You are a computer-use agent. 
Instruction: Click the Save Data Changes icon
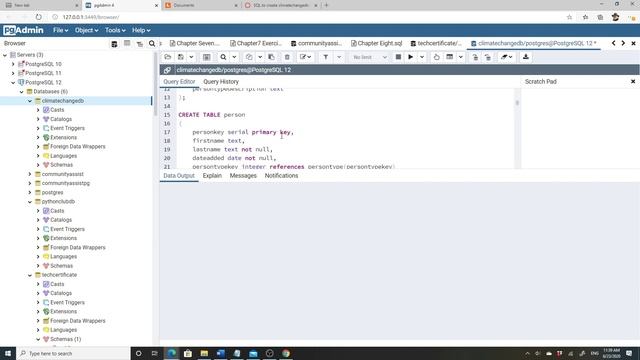pos(207,57)
